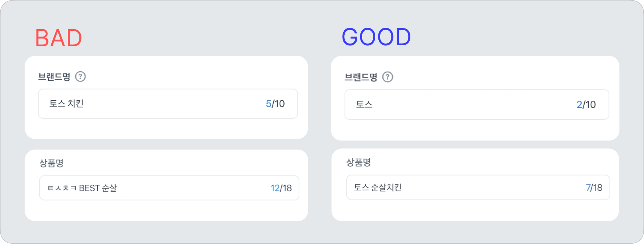Select the 브랜드명 label in the BAD example
This screenshot has width=644, height=244.
coord(54,77)
